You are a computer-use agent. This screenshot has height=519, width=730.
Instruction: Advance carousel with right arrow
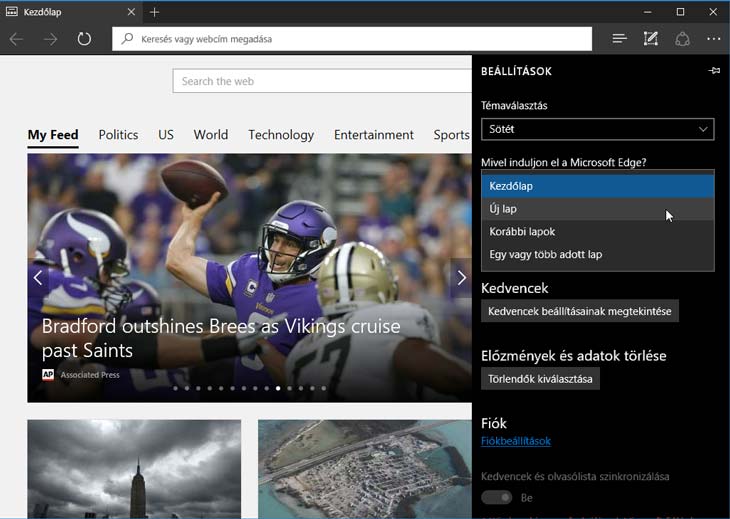(x=461, y=278)
